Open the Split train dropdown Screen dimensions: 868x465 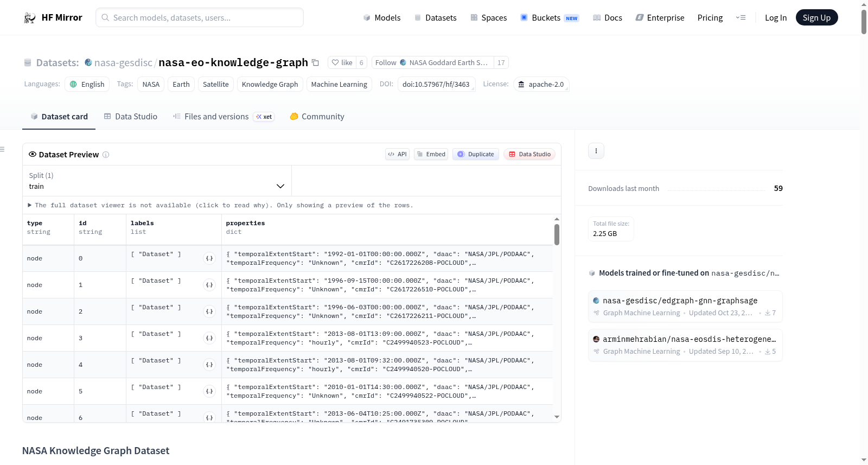(x=157, y=181)
